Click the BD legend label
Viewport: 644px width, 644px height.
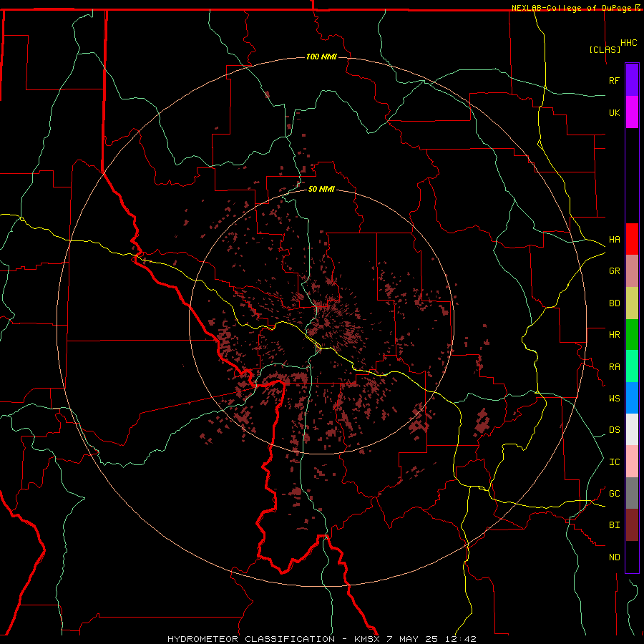pos(614,303)
